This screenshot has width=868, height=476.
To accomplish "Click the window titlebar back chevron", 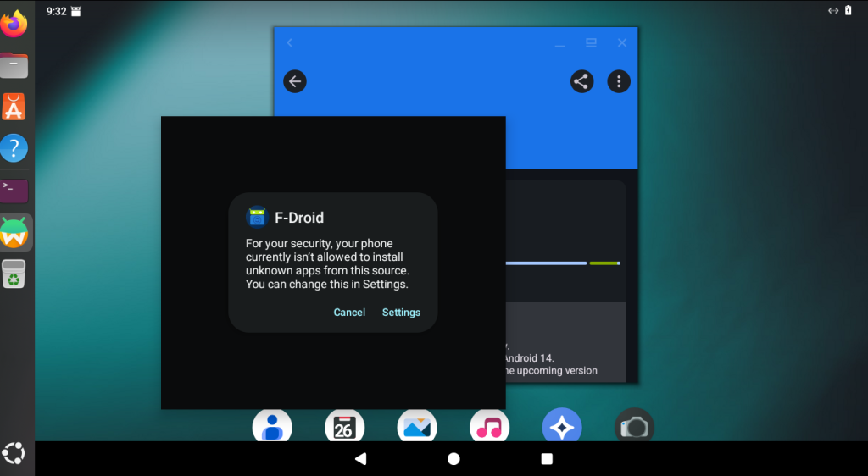I will 290,43.
